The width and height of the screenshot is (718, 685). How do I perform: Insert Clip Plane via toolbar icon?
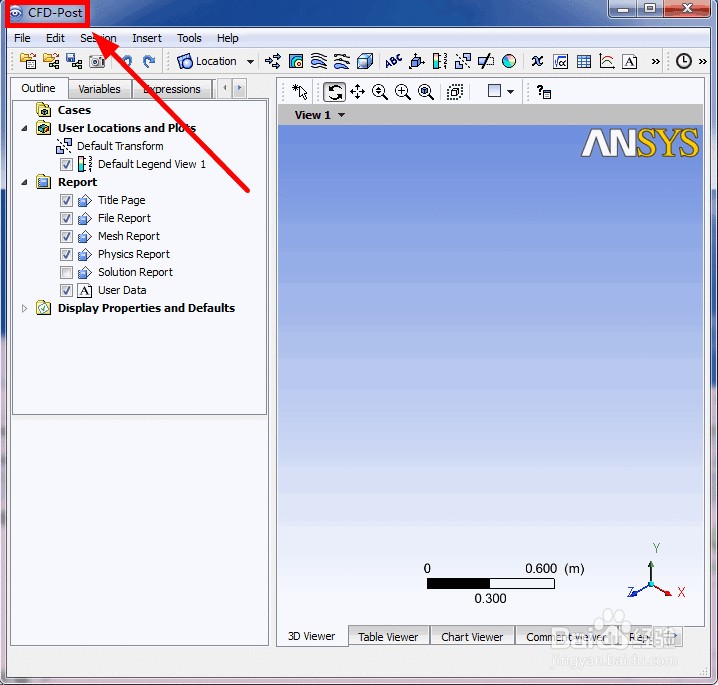485,61
